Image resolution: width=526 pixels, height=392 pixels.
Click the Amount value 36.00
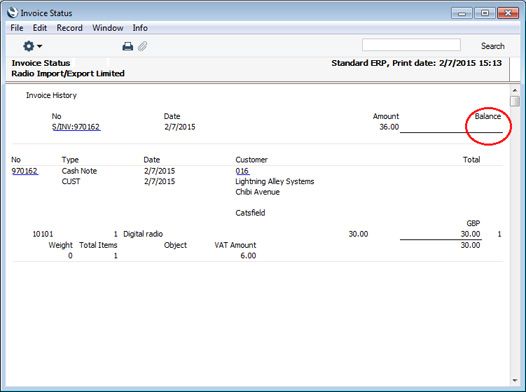389,127
